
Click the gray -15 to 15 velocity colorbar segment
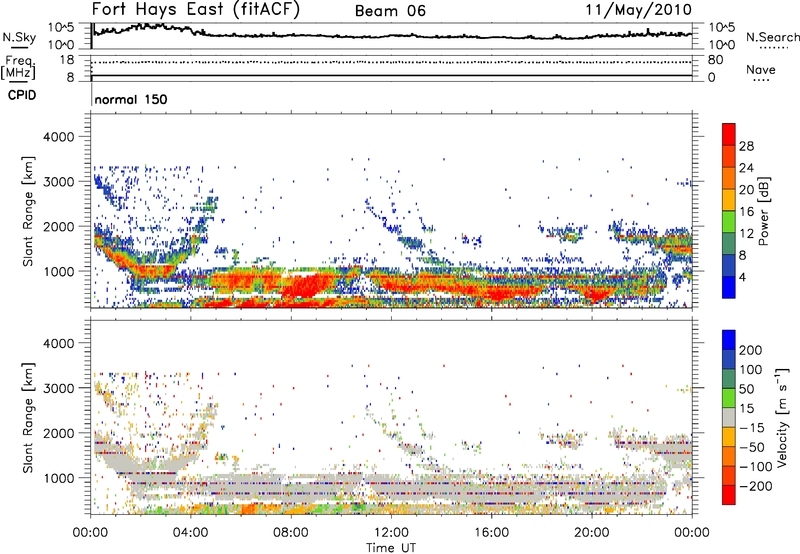coord(729,417)
